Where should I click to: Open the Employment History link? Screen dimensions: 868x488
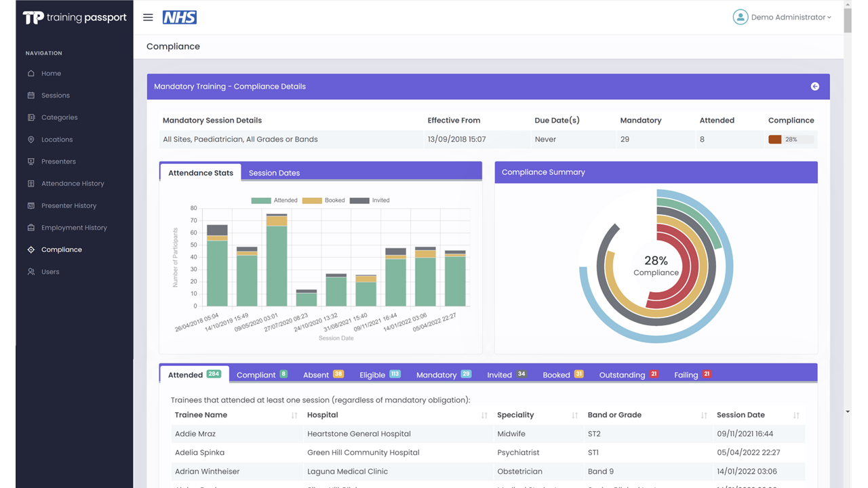[x=74, y=228]
